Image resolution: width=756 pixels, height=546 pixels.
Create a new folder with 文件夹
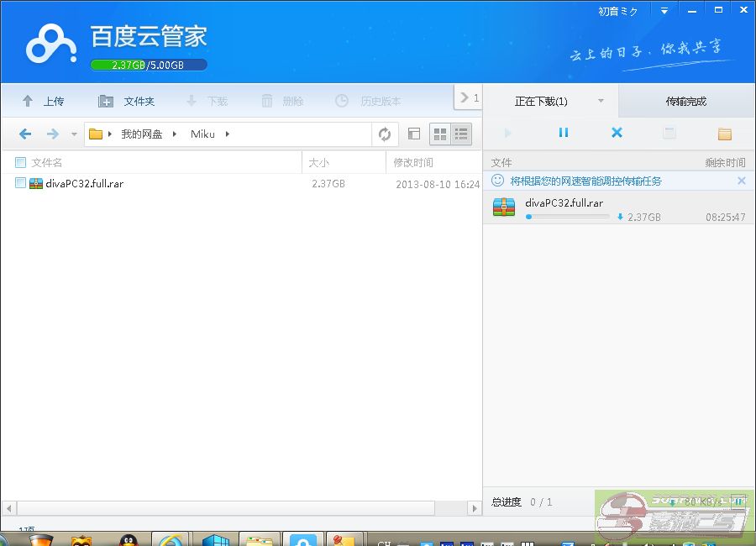click(x=127, y=101)
